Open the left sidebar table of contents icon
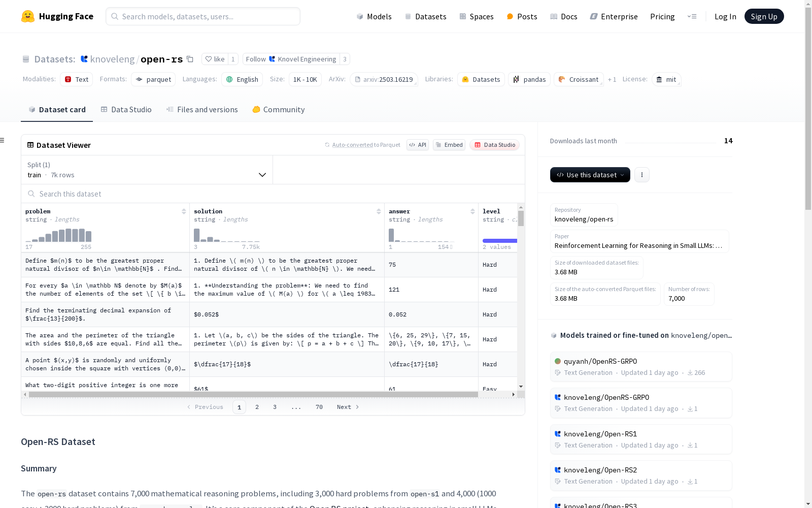This screenshot has width=812, height=508. point(2,140)
